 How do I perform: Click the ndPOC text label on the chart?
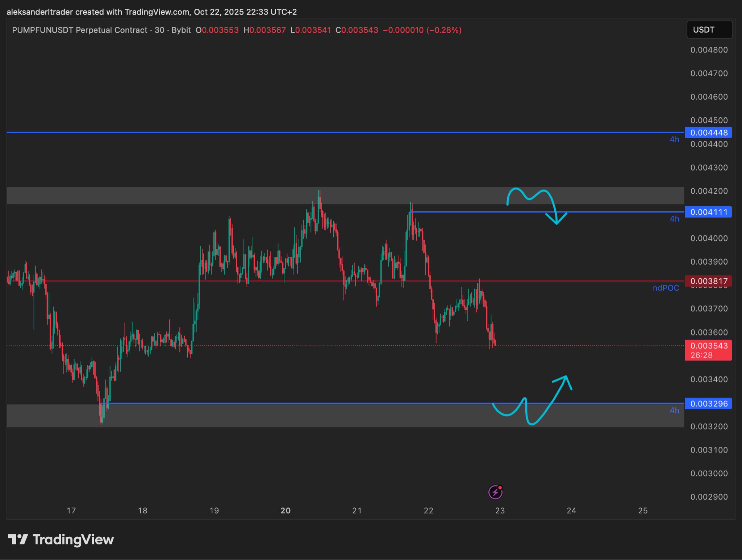pos(666,288)
